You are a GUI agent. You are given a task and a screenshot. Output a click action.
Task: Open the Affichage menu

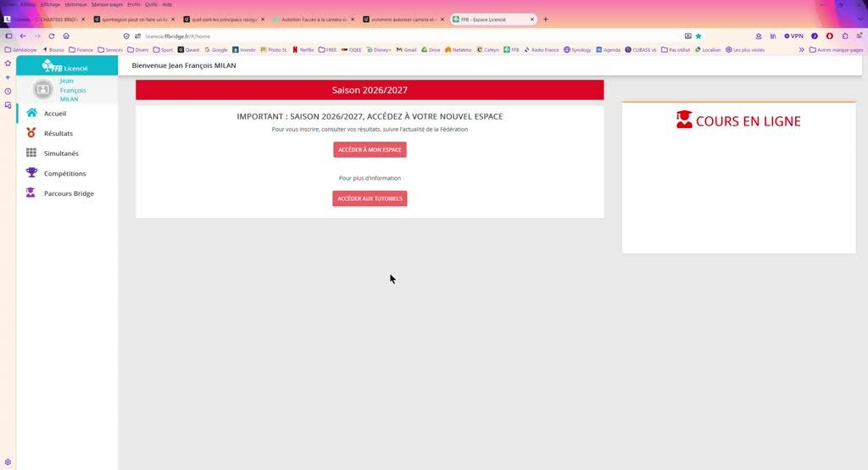[x=50, y=4]
